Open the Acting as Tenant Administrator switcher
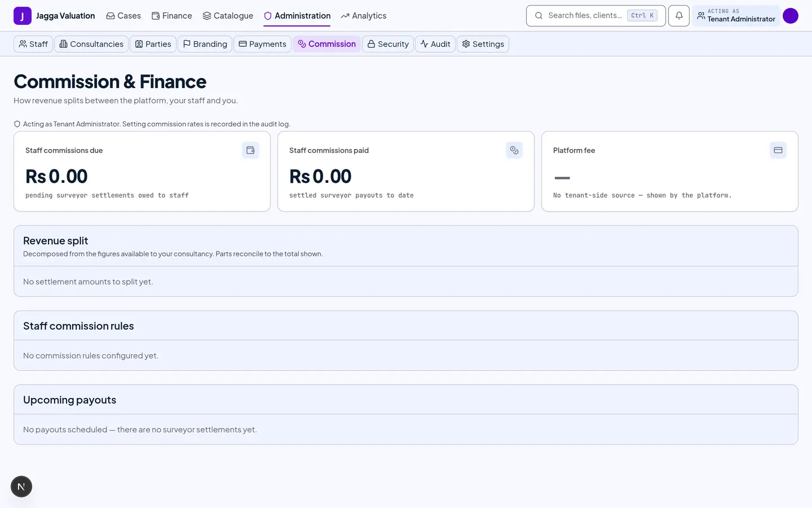 (x=736, y=16)
